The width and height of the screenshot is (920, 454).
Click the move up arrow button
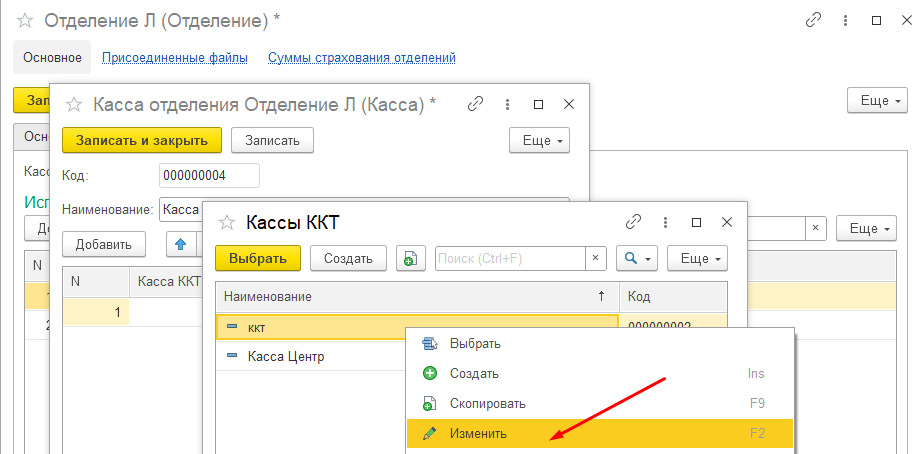coord(181,243)
